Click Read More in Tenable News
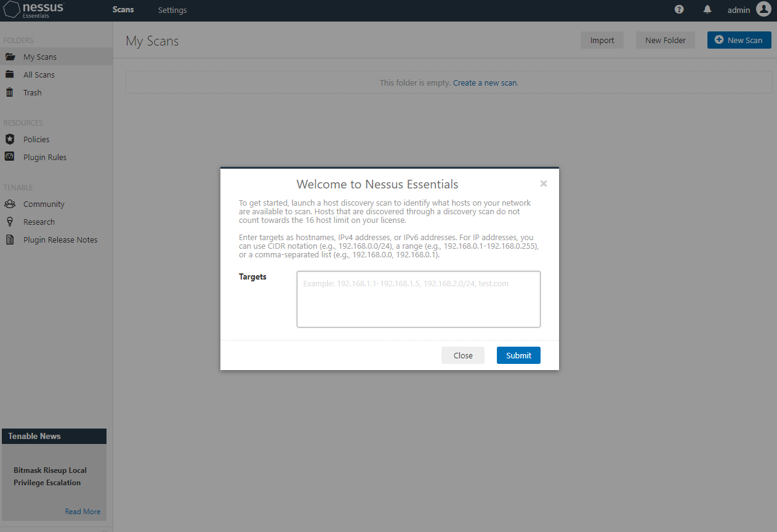This screenshot has height=532, width=777. point(83,511)
